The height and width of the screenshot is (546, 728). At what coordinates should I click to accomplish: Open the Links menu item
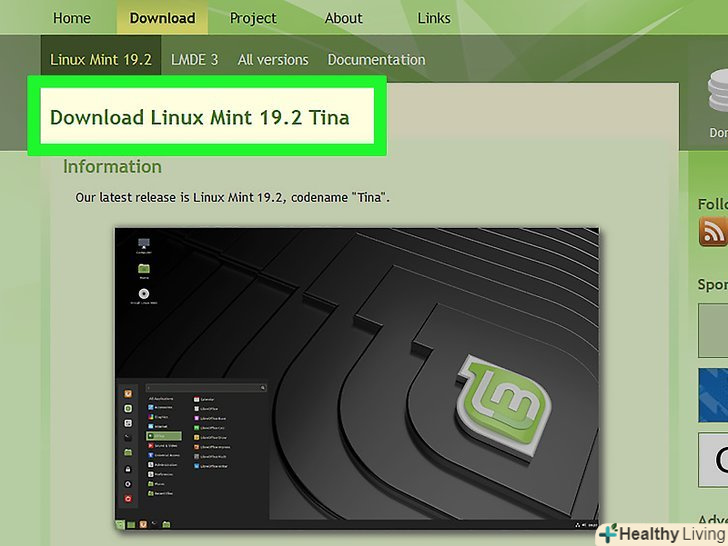[434, 18]
